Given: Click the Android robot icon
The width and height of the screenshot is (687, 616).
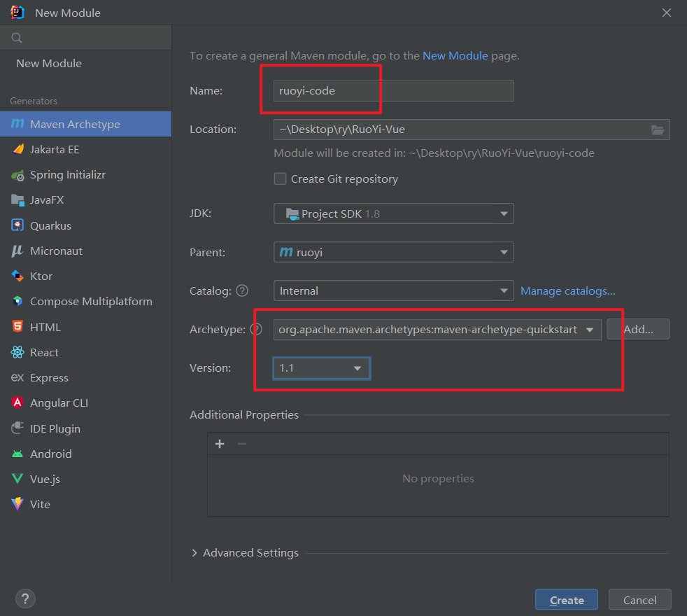Looking at the screenshot, I should point(17,454).
